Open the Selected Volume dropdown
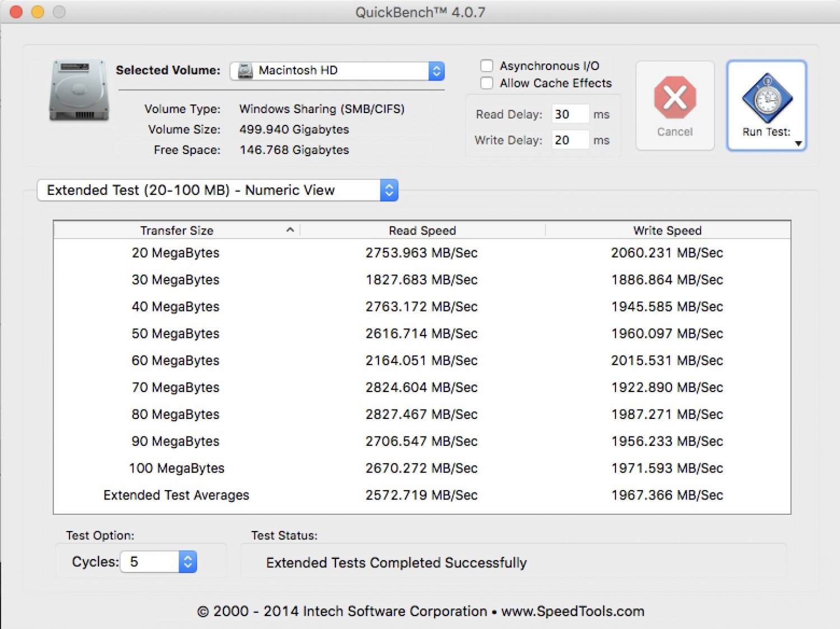Screen dimensions: 840x629 pyautogui.click(x=337, y=71)
